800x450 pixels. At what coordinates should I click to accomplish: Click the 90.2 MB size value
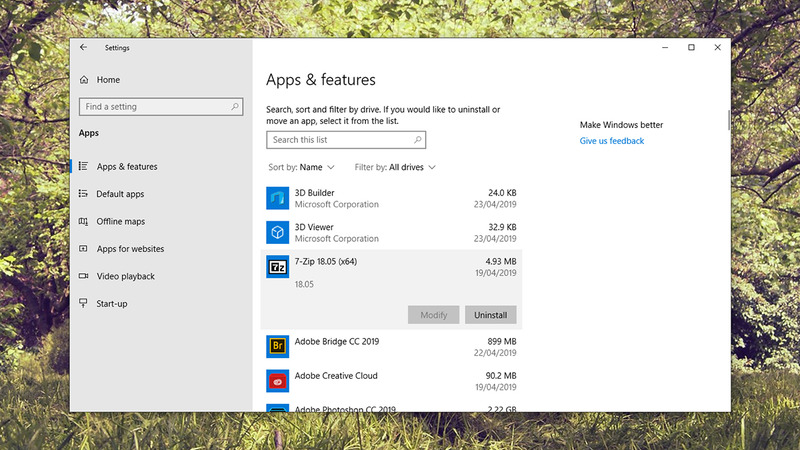(x=501, y=376)
